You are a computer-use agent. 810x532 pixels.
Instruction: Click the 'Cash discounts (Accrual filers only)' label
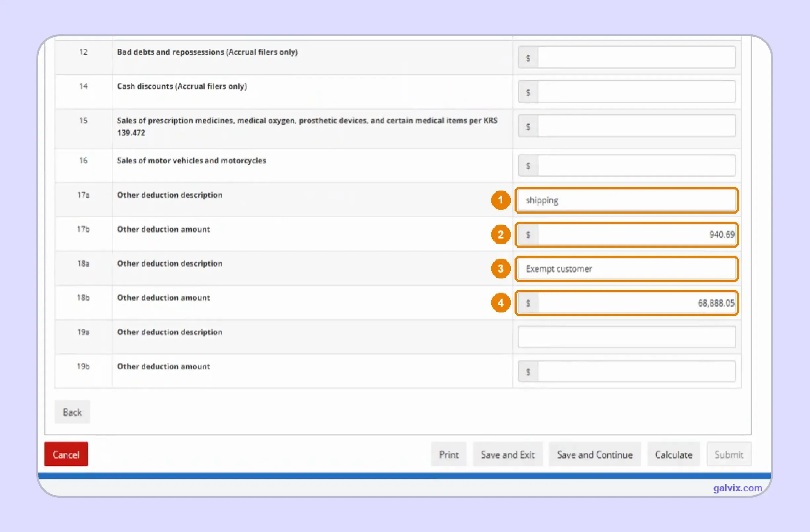182,86
